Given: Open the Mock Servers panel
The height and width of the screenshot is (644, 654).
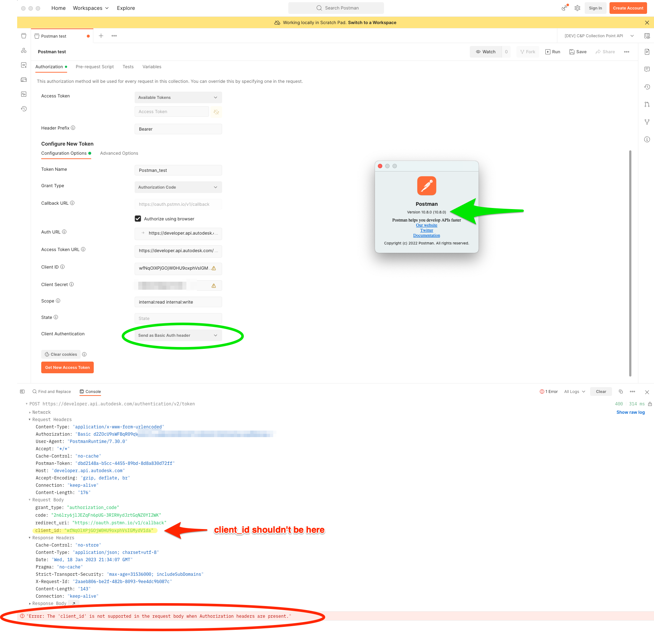Looking at the screenshot, I should [x=24, y=80].
